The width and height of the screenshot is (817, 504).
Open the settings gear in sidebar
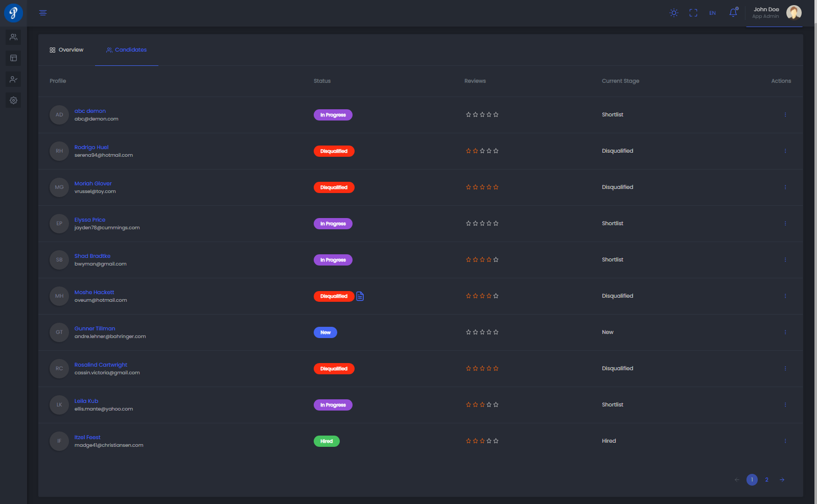click(14, 101)
